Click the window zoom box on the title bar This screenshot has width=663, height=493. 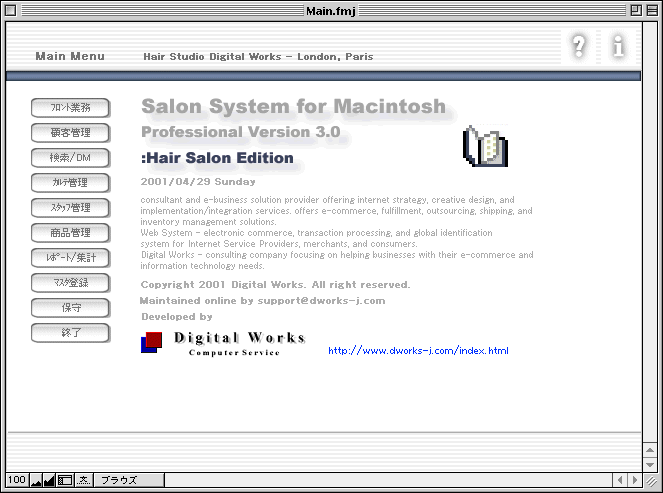(x=636, y=11)
